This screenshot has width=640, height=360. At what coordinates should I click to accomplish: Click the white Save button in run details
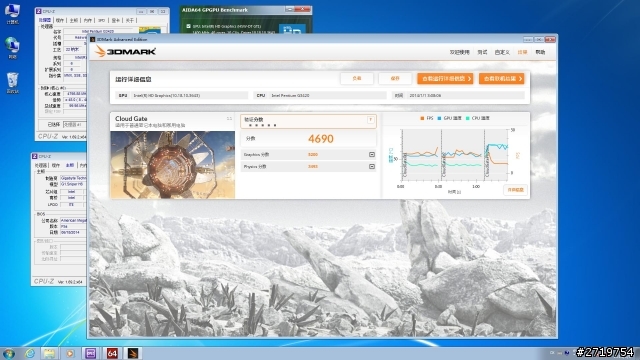[395, 78]
